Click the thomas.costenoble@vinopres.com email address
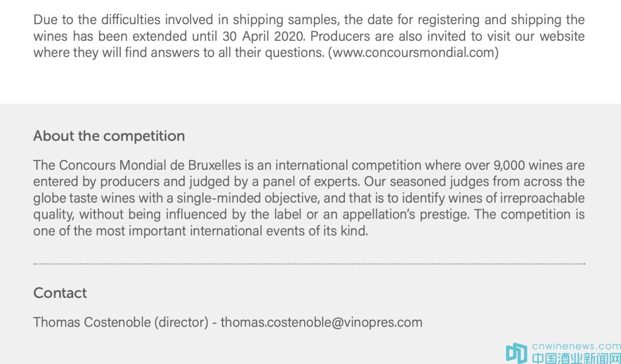 321,322
